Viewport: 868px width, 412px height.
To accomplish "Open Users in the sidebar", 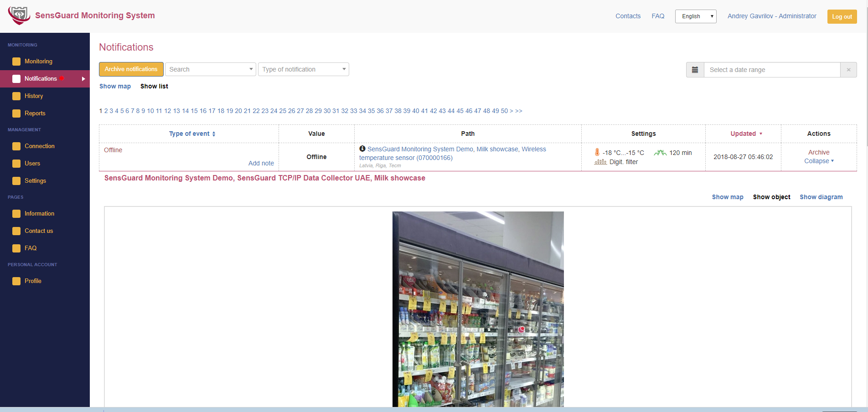I will (x=32, y=164).
